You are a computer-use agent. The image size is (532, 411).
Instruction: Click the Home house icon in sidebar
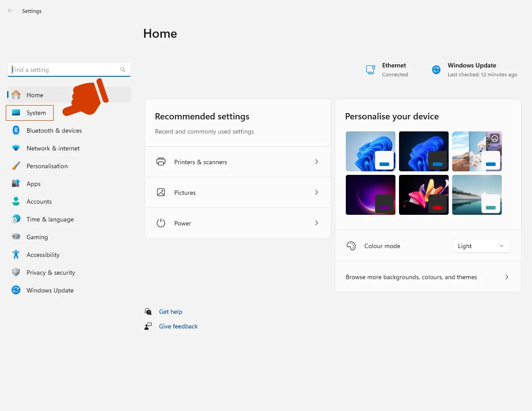click(x=16, y=95)
